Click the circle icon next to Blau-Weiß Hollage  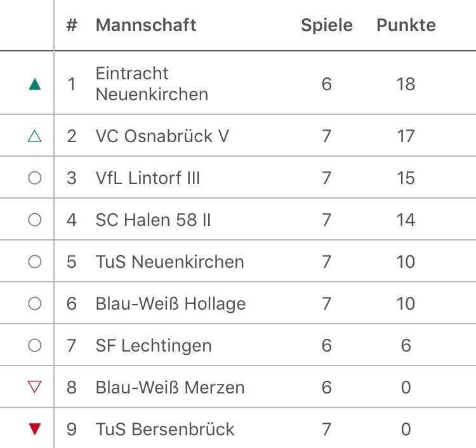point(35,303)
